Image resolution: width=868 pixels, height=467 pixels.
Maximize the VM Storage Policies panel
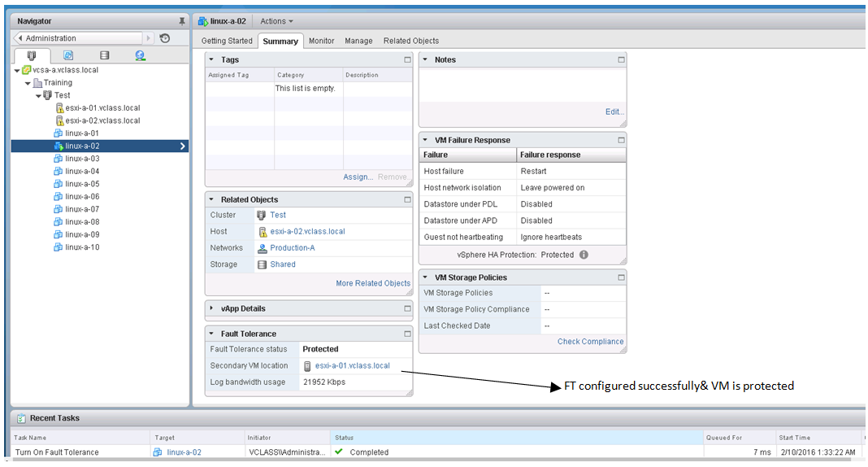621,277
